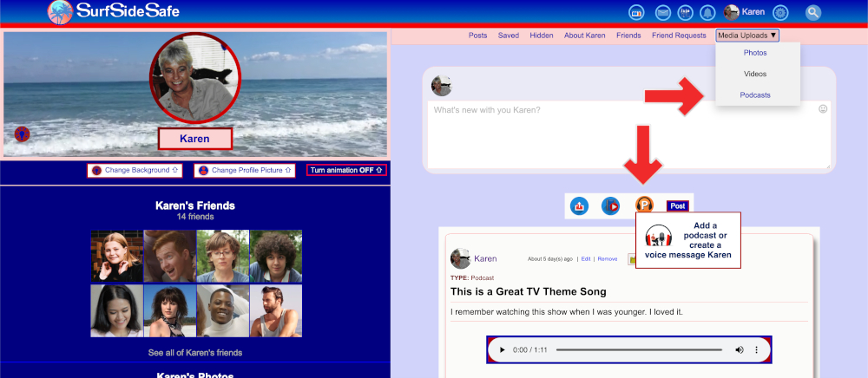Open friend thumbnail of woman with scarf
The width and height of the screenshot is (868, 378).
click(x=170, y=310)
